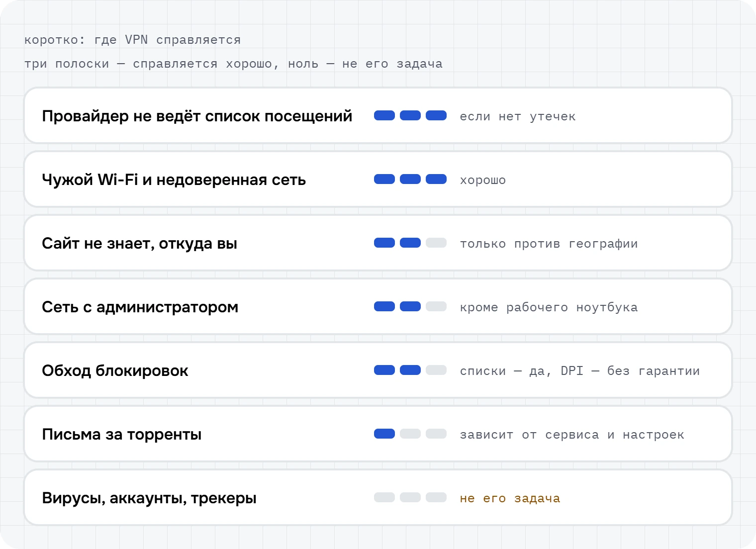Click rating bars in 'Сеть с администратором' row
Screen dimensions: 756x549
pyautogui.click(x=410, y=306)
